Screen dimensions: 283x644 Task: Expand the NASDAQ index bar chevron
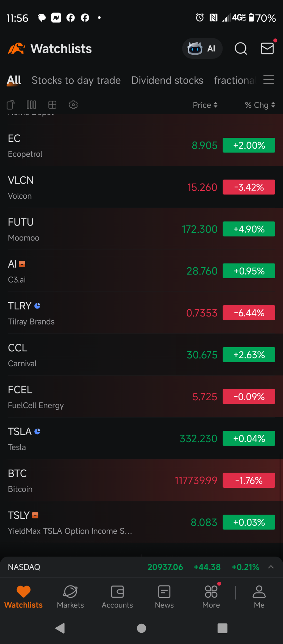(271, 567)
